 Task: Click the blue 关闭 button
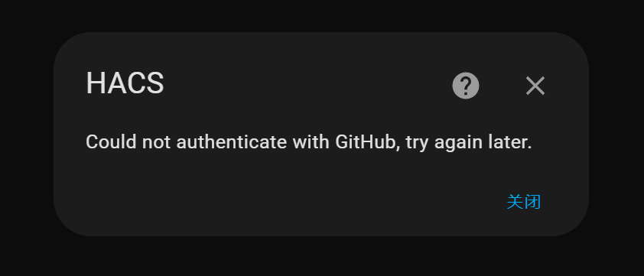pyautogui.click(x=524, y=202)
